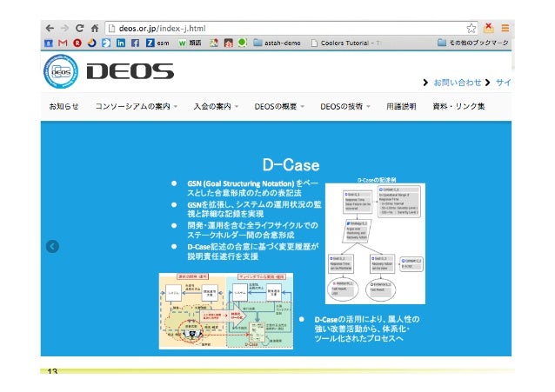Open the green circle bookmark icon
The height and width of the screenshot is (392, 555).
(243, 43)
